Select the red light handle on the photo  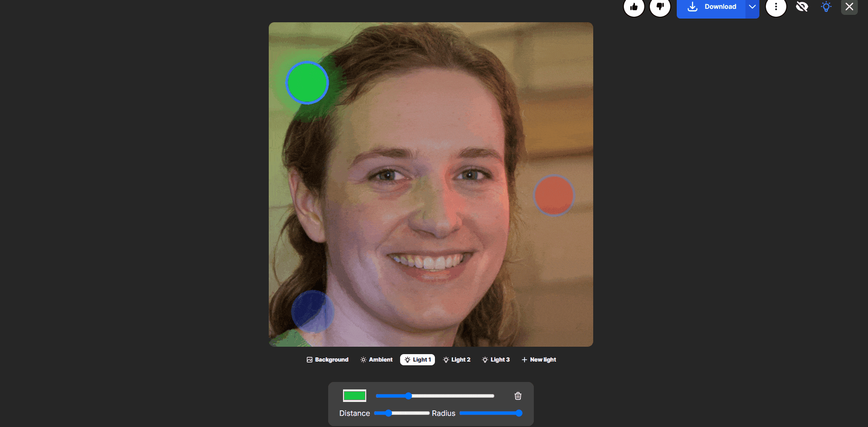pos(554,195)
